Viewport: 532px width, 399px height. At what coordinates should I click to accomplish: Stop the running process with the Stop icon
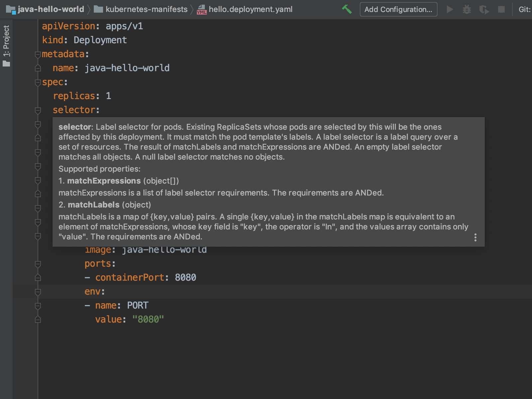click(x=501, y=9)
